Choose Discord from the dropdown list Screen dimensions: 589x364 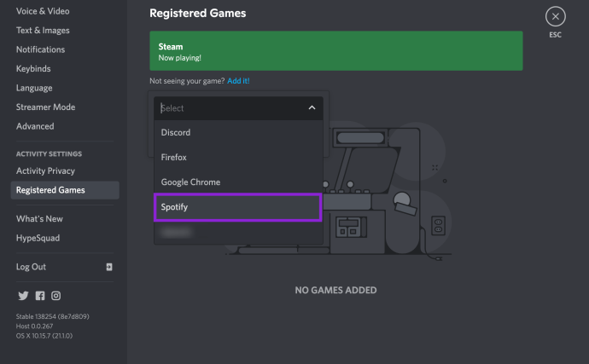coord(237,133)
